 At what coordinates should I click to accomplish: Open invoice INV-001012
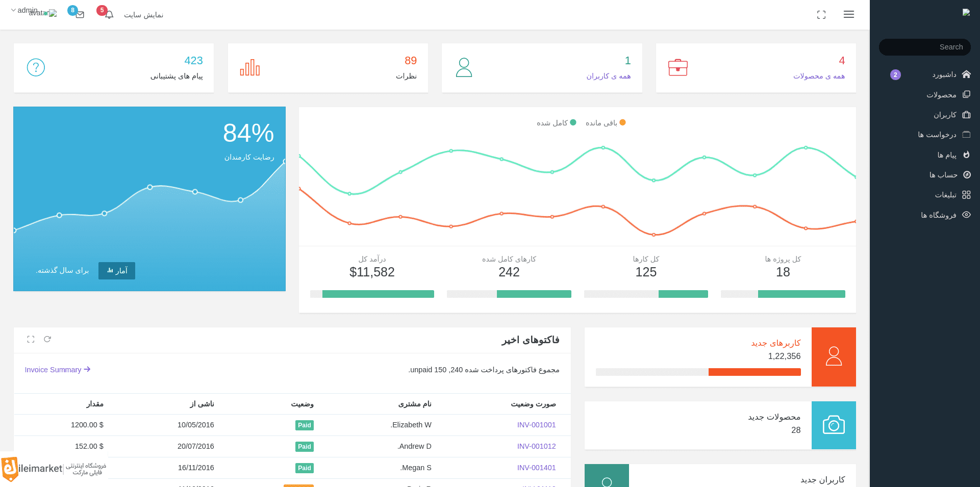tap(536, 446)
